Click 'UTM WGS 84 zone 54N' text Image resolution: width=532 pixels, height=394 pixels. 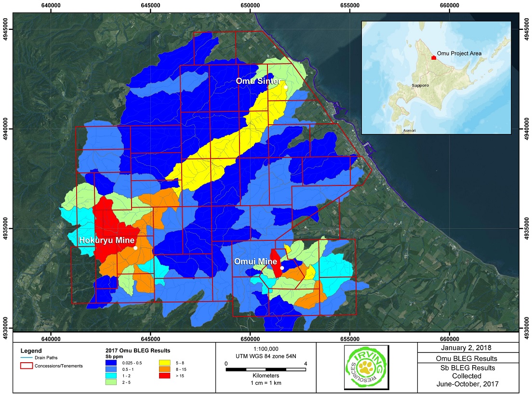[x=266, y=356]
